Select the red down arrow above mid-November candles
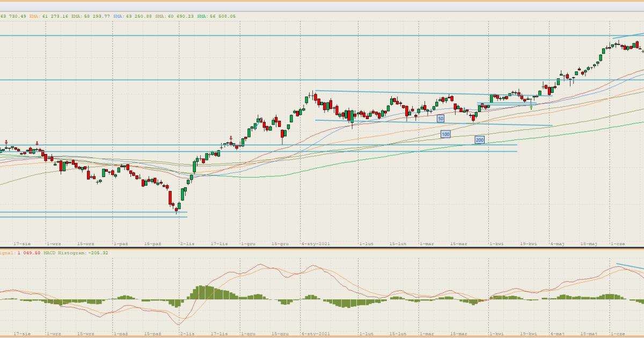This screenshot has height=338, width=644. coord(231,138)
